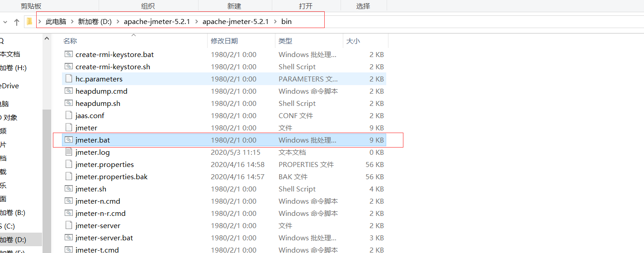This screenshot has width=644, height=253.
Task: Click the jmeter.properties file icon
Action: [69, 164]
